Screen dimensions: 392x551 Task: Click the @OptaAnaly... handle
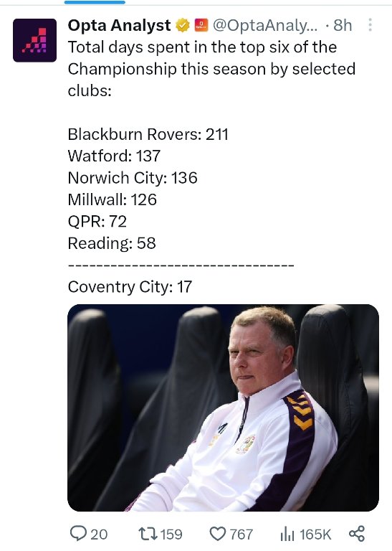[265, 25]
